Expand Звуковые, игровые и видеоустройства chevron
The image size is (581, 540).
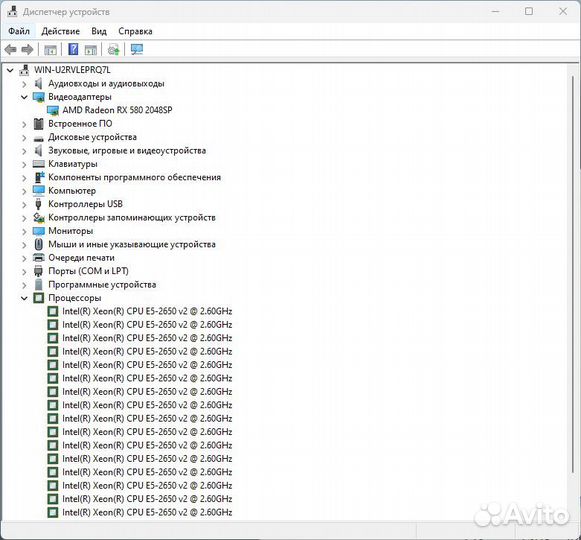click(24, 151)
